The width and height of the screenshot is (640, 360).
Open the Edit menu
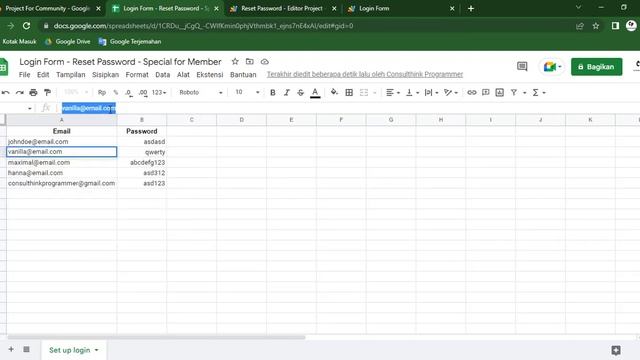(x=43, y=75)
